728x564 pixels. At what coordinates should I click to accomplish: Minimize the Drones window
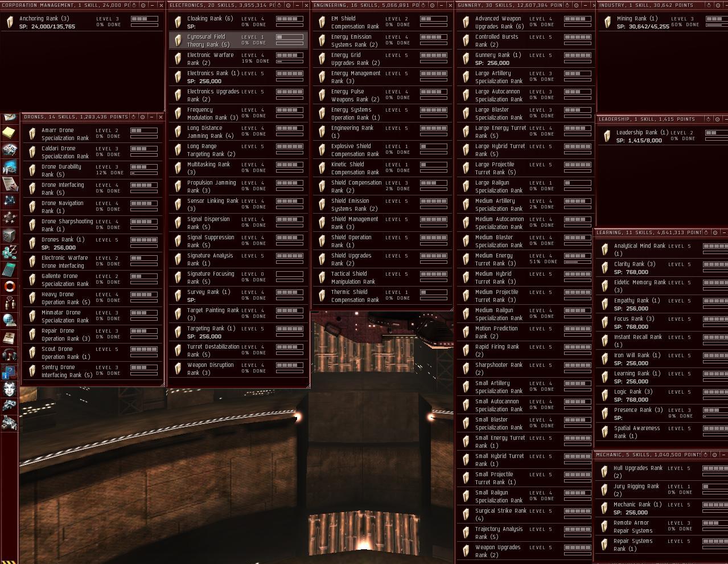click(151, 117)
